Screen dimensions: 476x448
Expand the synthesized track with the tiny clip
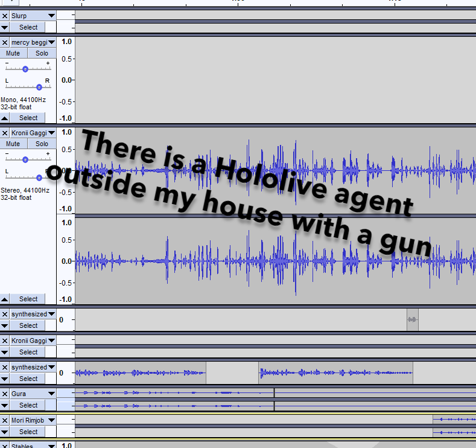5,325
